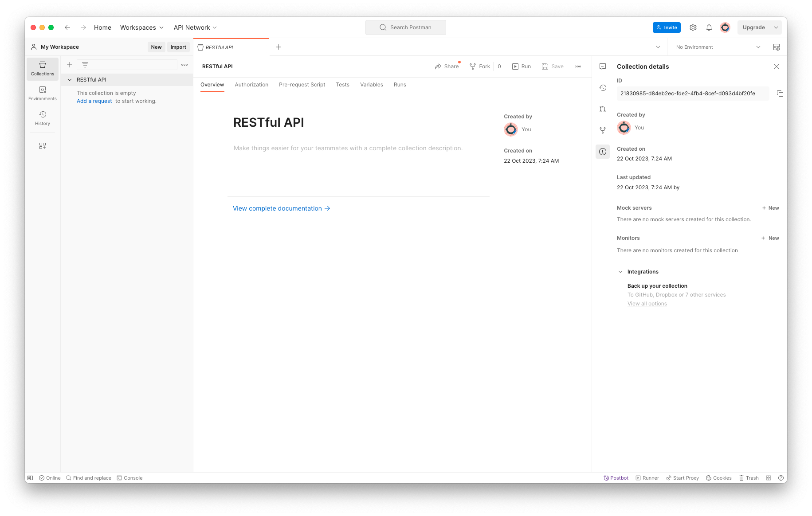Open the settings gear icon
Viewport: 812px width, 516px height.
(x=693, y=27)
